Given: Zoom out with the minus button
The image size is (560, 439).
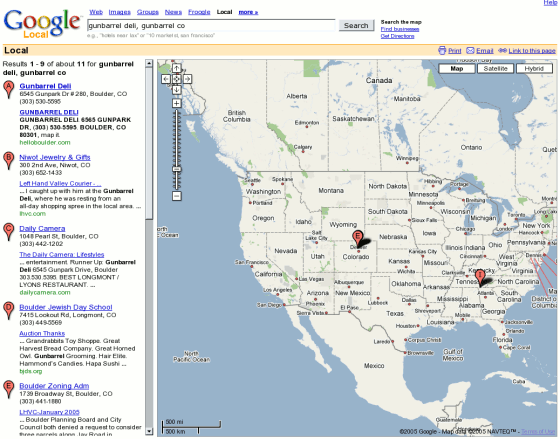Looking at the screenshot, I should [x=176, y=196].
